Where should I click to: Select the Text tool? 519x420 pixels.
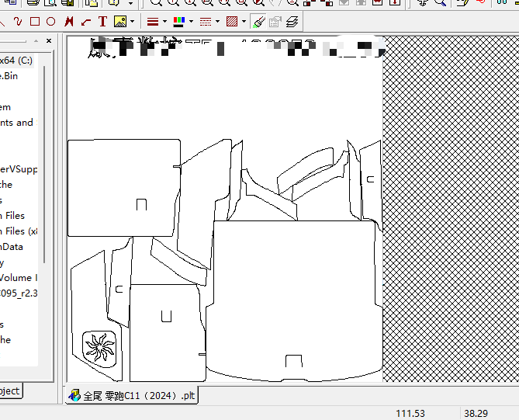102,22
